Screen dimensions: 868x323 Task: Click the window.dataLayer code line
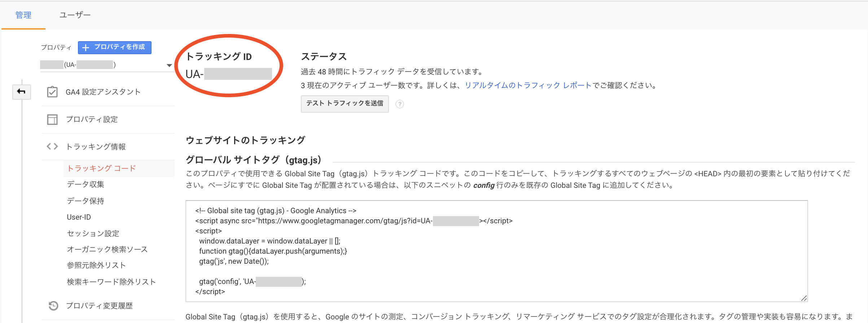[x=269, y=241]
